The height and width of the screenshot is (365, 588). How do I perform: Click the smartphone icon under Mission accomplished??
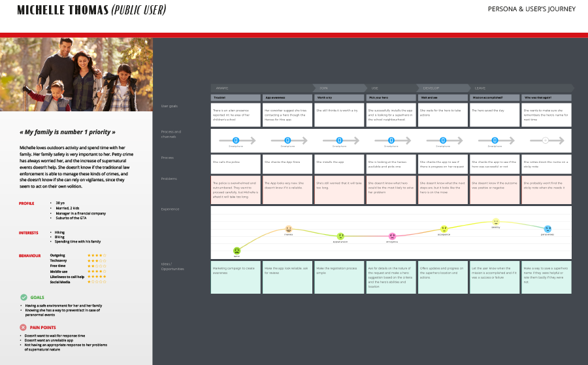[495, 140]
